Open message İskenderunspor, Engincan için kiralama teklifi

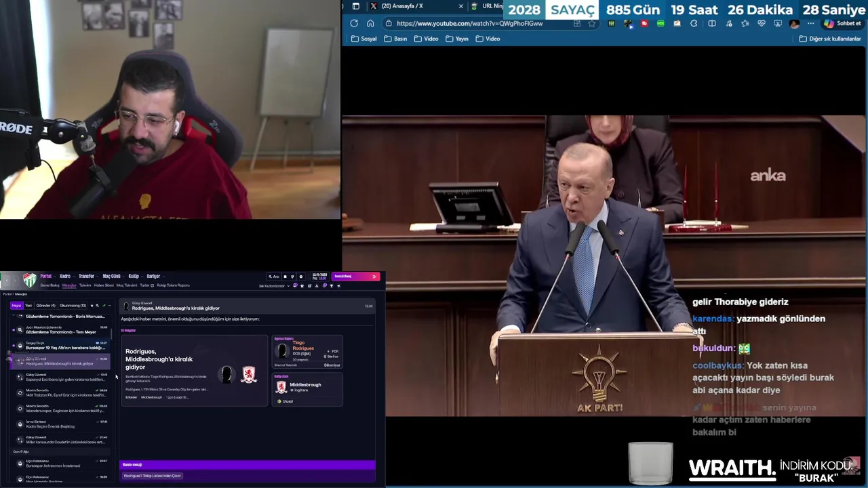(x=60, y=408)
